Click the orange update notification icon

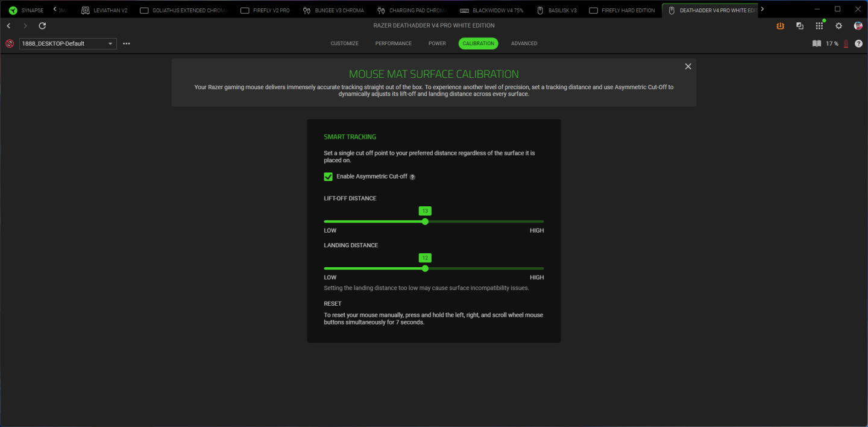[x=781, y=26]
